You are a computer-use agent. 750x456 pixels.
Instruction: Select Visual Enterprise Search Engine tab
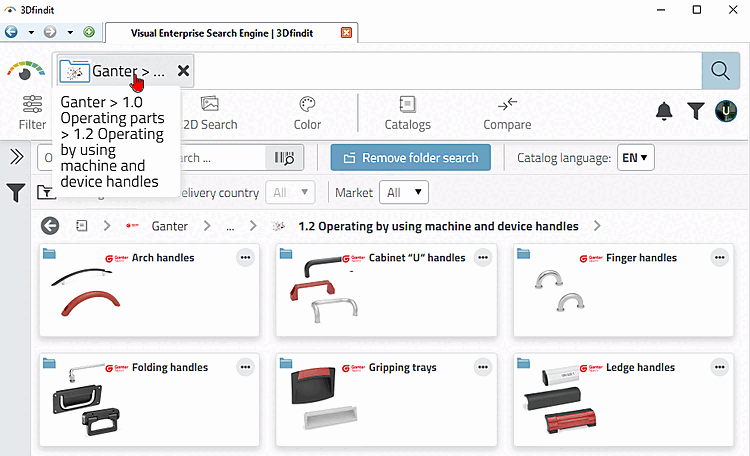[222, 33]
